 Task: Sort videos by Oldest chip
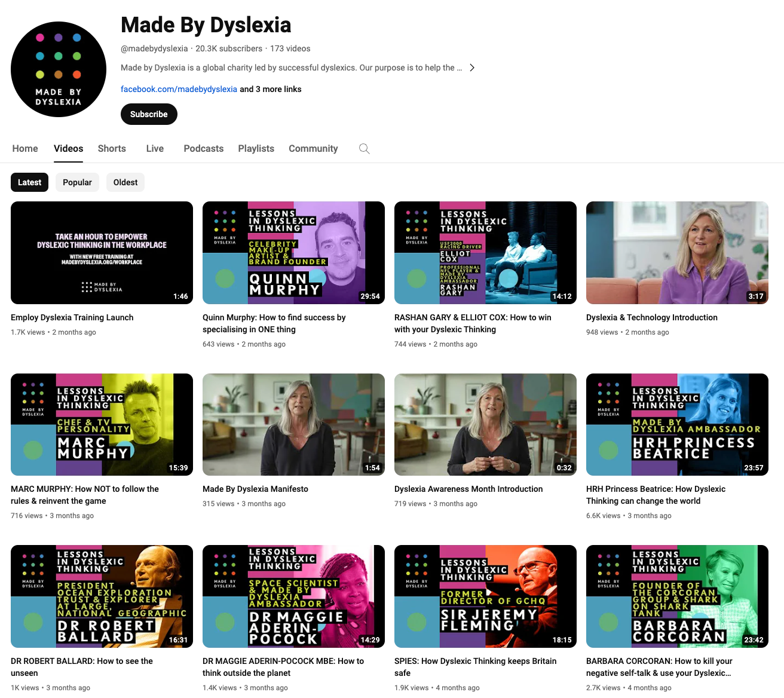tap(125, 182)
